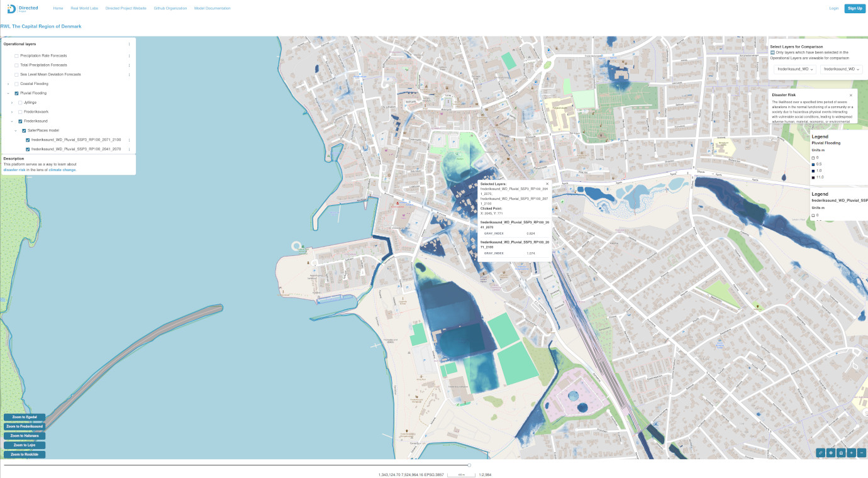Image resolution: width=868 pixels, height=478 pixels.
Task: Open options menu for Precipitation Rate Forecasts
Action: point(129,56)
